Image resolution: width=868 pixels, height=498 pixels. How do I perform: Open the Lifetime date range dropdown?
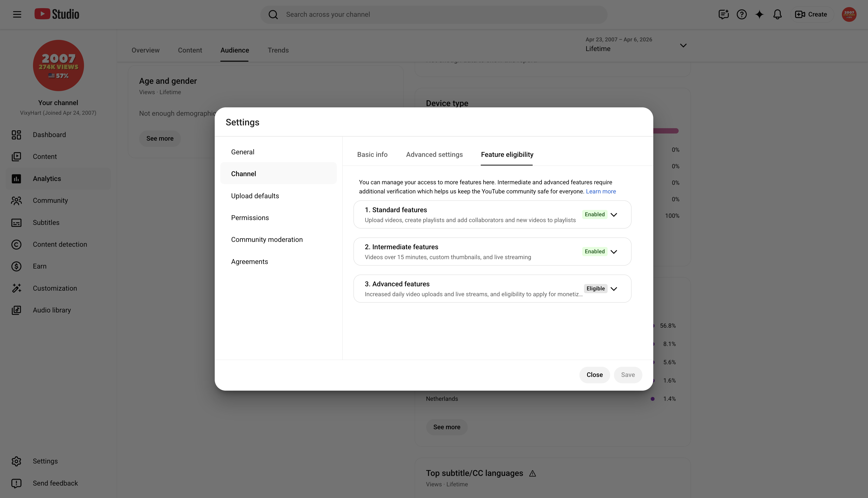[x=636, y=44]
